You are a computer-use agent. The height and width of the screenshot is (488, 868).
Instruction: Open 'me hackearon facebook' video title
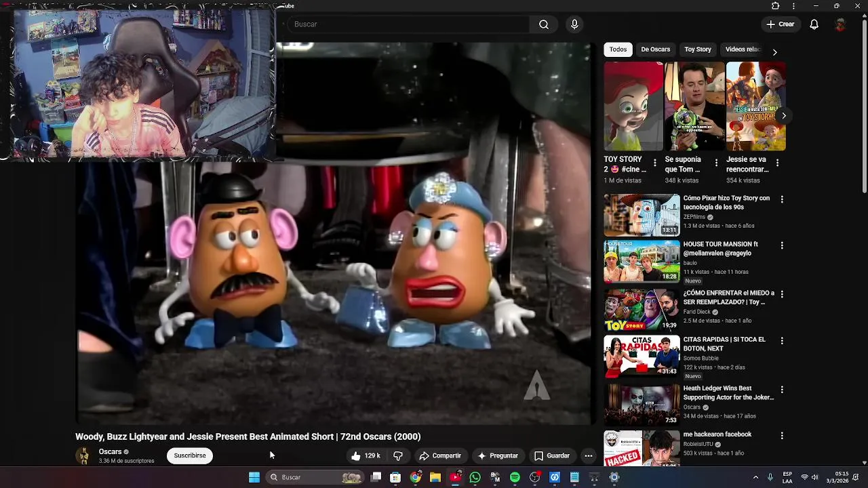tap(717, 434)
